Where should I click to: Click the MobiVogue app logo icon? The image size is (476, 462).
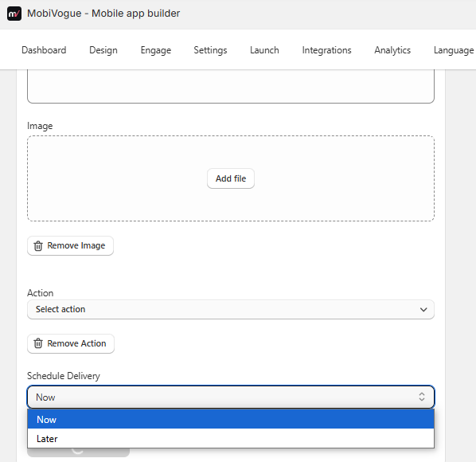coord(14,14)
